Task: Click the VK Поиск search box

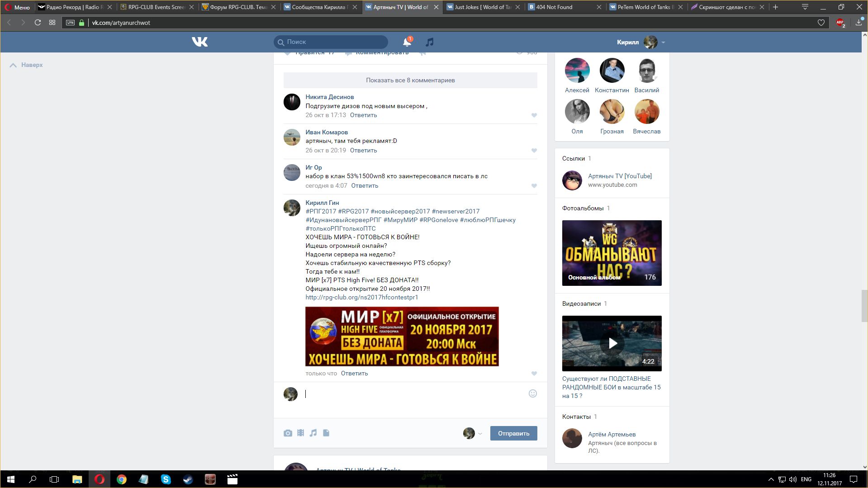Action: pyautogui.click(x=331, y=42)
